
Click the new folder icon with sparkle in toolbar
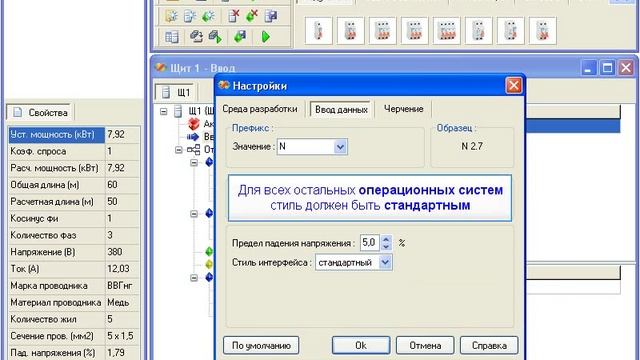[x=171, y=16]
